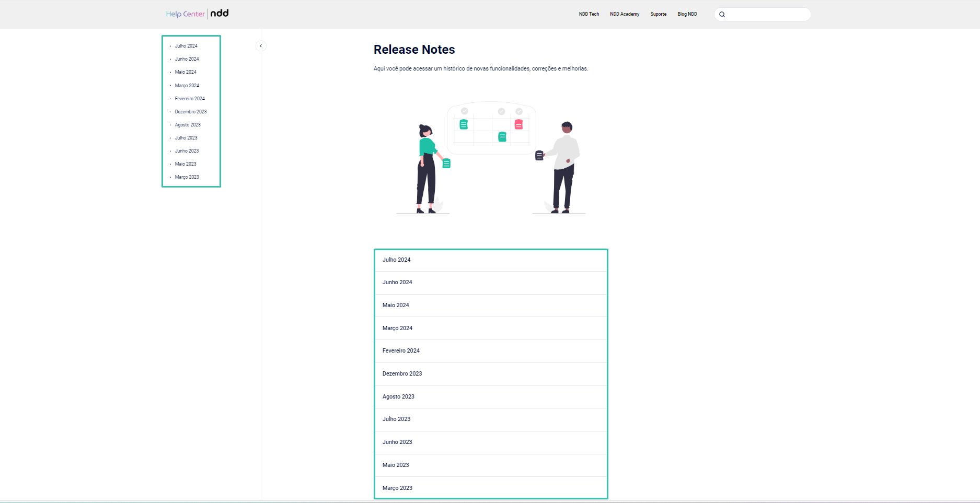Click the release notes illustration image
Screen dimensions: 980x503
pos(491,157)
